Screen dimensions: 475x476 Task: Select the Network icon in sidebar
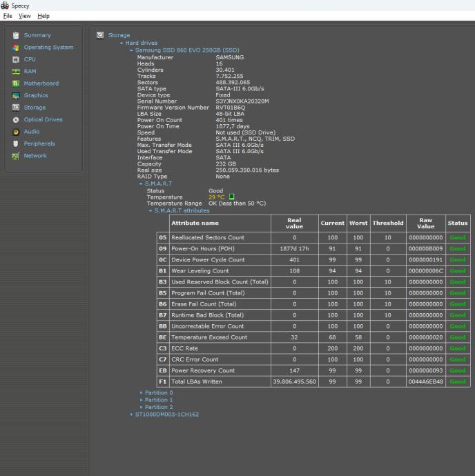coord(16,156)
